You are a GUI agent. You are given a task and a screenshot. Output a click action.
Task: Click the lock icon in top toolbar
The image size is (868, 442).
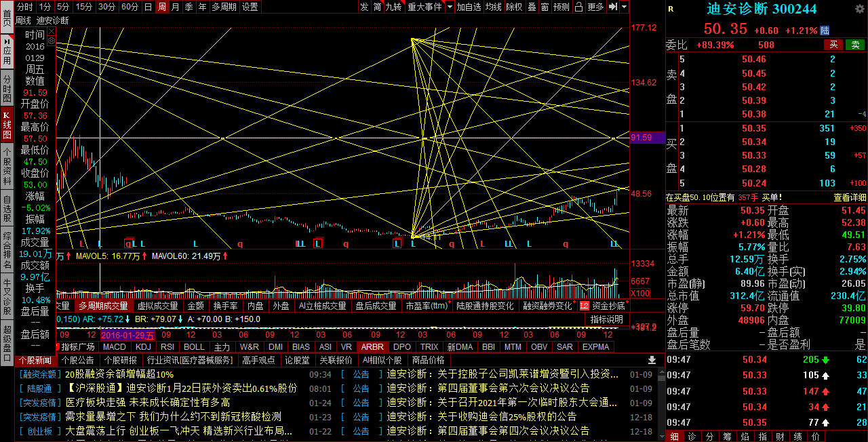point(578,7)
